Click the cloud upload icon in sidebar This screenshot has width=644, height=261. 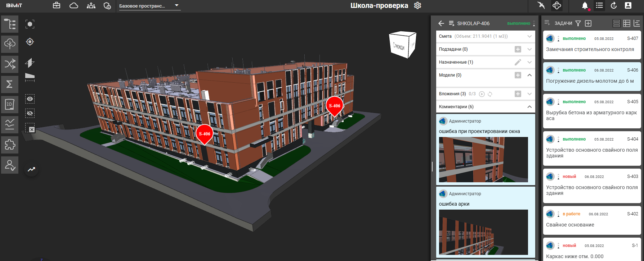pyautogui.click(x=10, y=44)
